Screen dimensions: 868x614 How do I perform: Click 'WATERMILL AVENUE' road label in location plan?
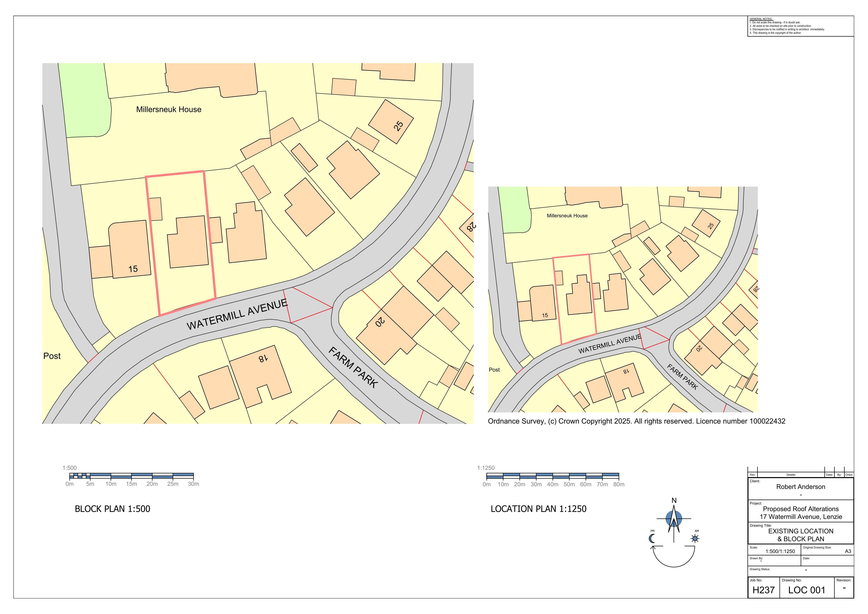[x=610, y=344]
